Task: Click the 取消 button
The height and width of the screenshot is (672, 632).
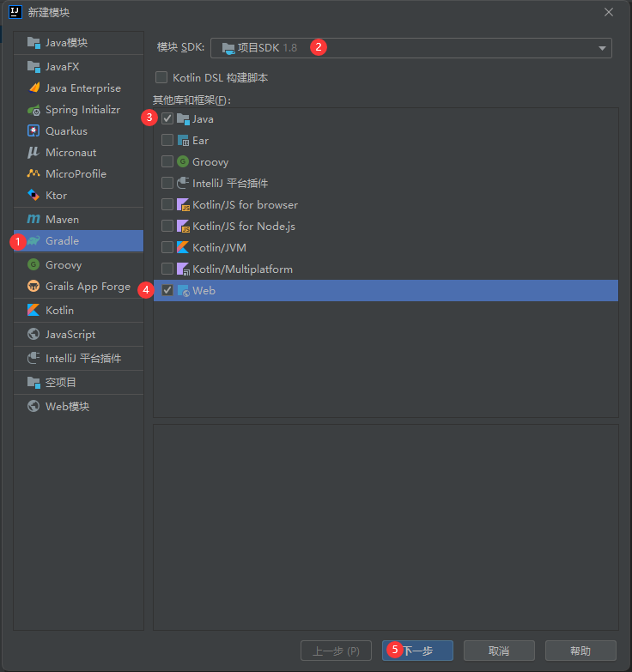Action: (x=499, y=651)
